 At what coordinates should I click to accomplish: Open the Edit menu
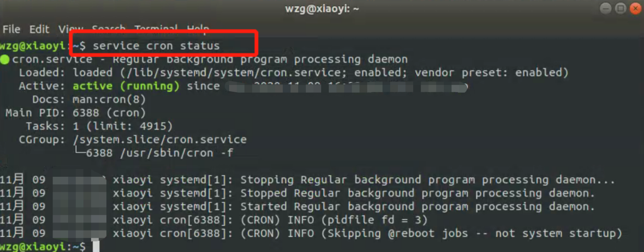(39, 30)
